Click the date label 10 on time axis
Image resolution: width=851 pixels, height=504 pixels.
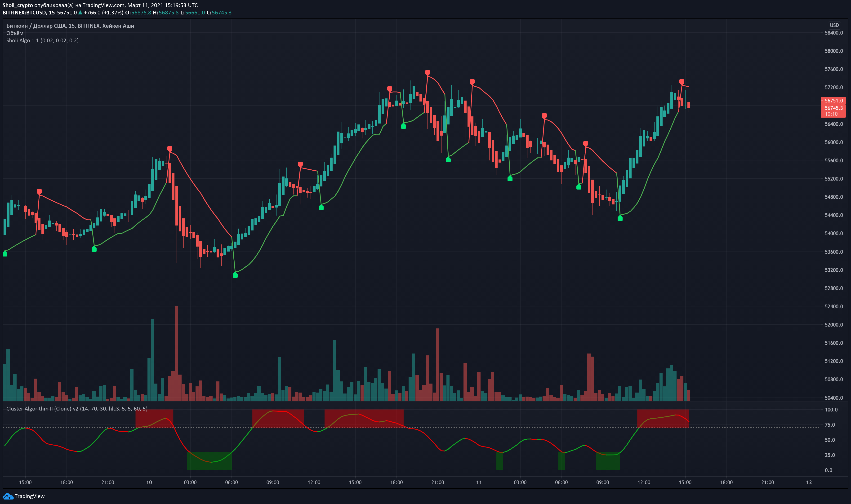point(149,482)
